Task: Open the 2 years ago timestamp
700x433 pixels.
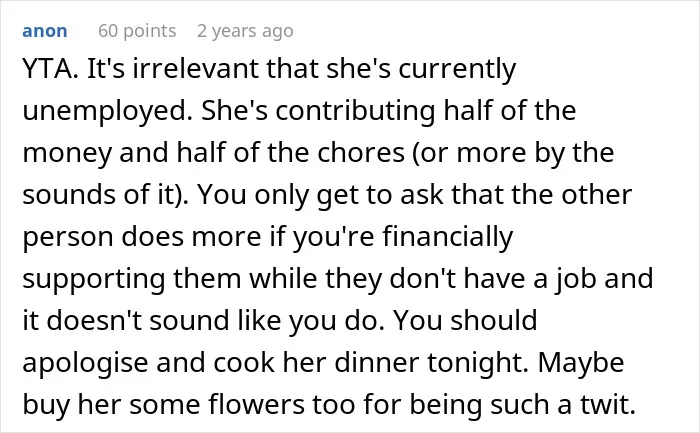Action: point(245,31)
